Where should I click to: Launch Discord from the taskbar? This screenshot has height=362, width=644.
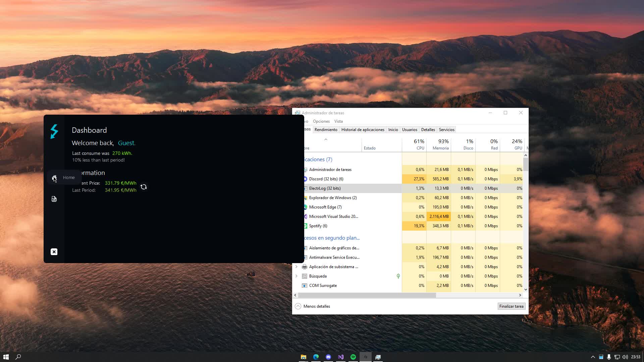tap(328, 357)
